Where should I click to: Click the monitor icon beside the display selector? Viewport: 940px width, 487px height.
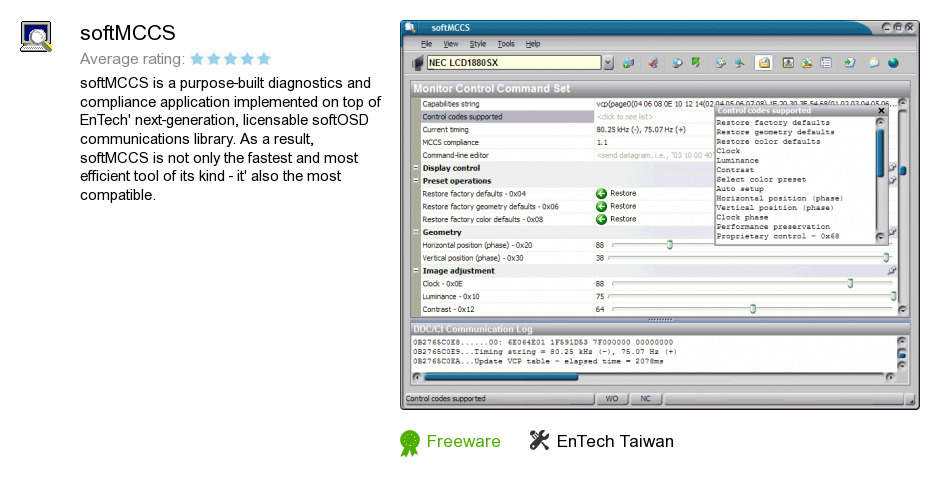418,63
